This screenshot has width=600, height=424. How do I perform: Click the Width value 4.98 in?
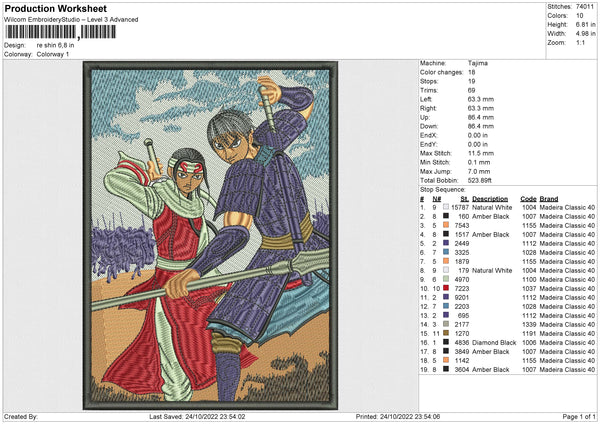click(x=585, y=34)
